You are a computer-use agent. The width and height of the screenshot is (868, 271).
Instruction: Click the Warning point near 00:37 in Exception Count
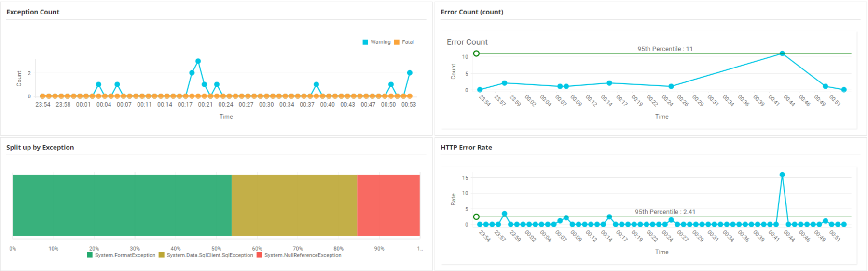tap(316, 84)
